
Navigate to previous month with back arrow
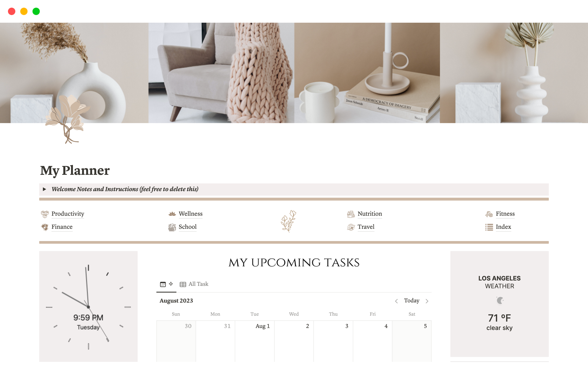pyautogui.click(x=396, y=301)
